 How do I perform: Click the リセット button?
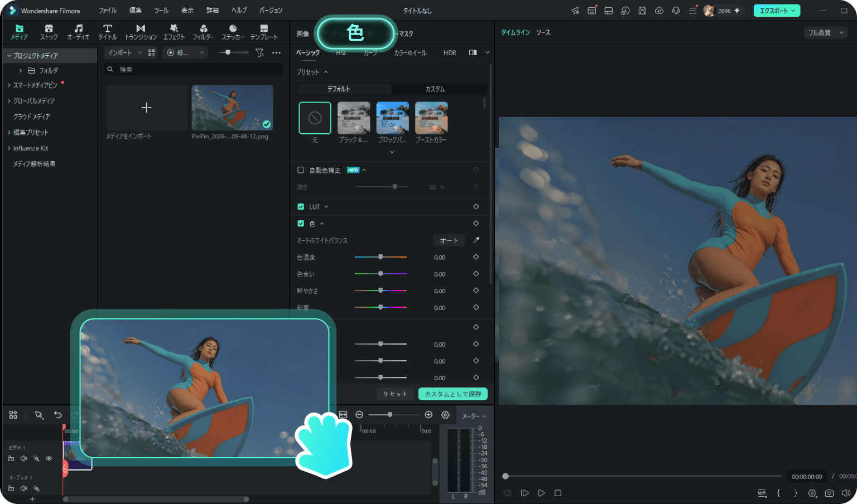pos(395,394)
